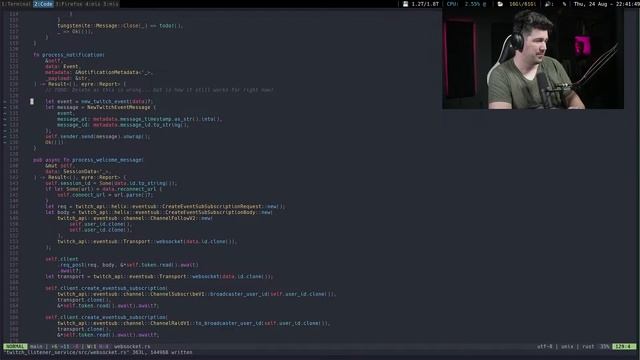Click the 'let body = twitch_api::helix' line
The width and height of the screenshot is (640, 360).
159,212
